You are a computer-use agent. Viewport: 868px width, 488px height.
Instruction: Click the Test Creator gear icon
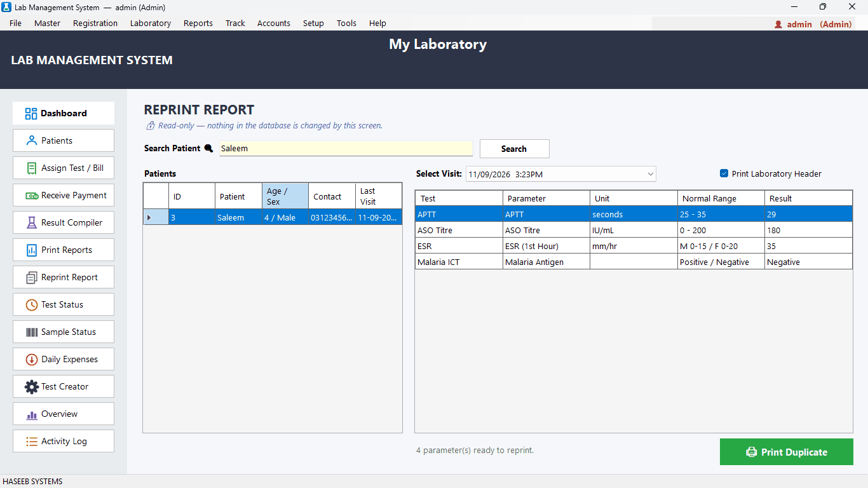coord(31,386)
